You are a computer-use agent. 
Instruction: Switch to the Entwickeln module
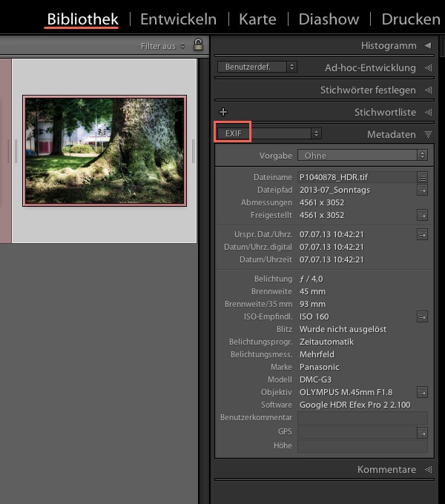click(178, 19)
